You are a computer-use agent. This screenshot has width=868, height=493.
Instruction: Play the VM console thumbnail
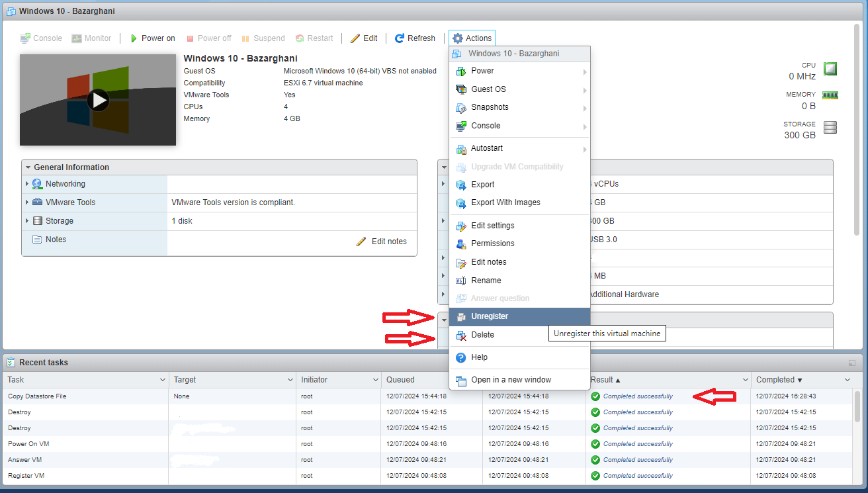98,100
